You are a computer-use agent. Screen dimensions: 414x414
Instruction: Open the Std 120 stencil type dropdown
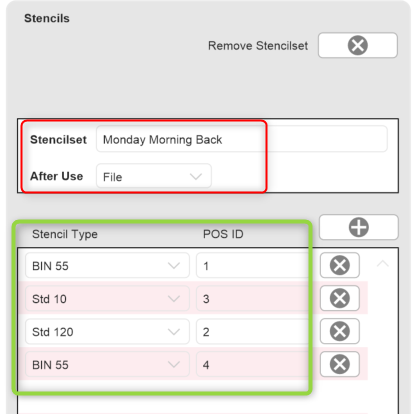pos(107,331)
